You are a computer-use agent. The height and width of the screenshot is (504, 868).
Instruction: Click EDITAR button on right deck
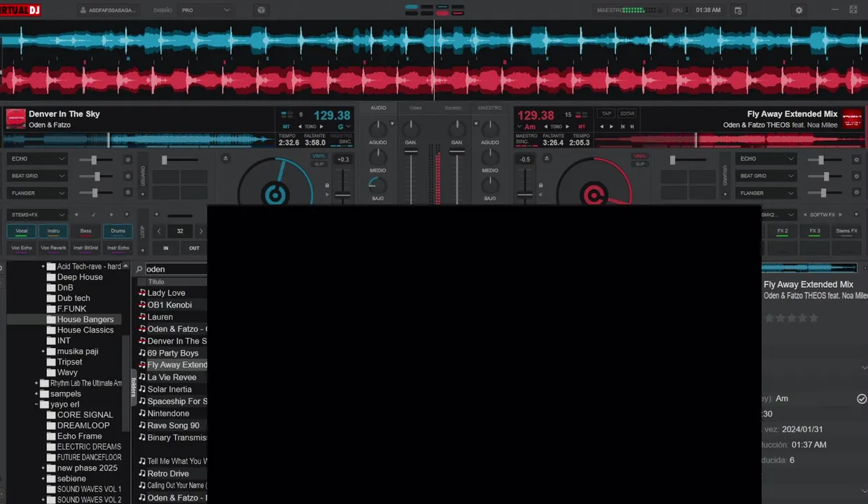[627, 113]
